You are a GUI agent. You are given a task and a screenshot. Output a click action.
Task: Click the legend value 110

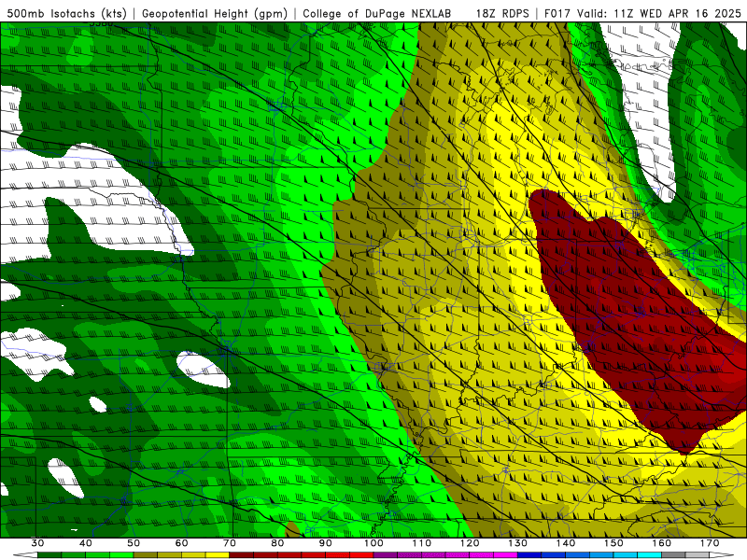(x=422, y=543)
